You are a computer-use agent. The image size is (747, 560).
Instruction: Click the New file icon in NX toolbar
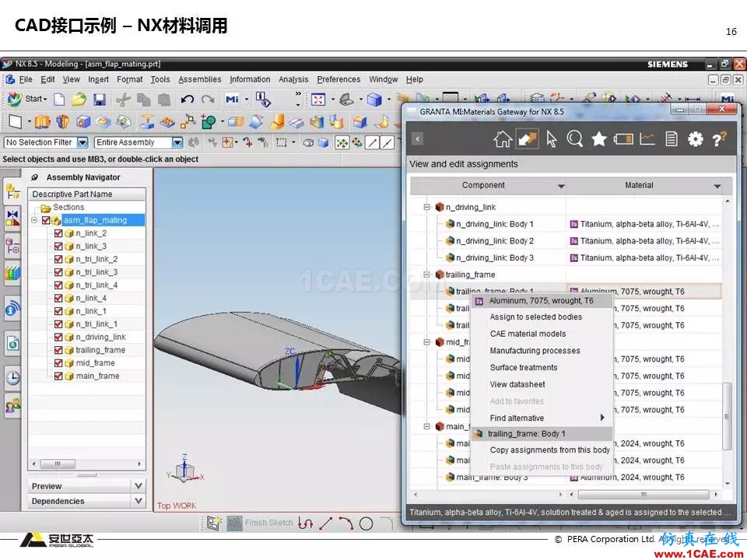59,100
